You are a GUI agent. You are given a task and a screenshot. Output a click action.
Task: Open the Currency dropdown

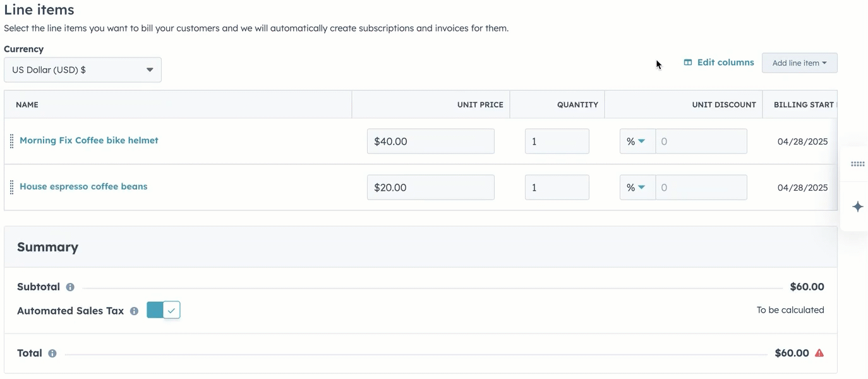[83, 70]
